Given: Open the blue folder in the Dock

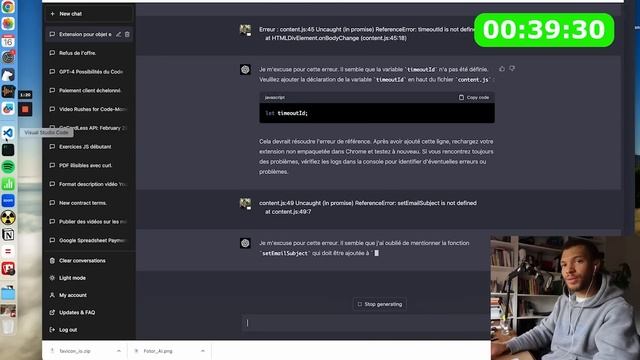Looking at the screenshot, I should (x=8, y=293).
